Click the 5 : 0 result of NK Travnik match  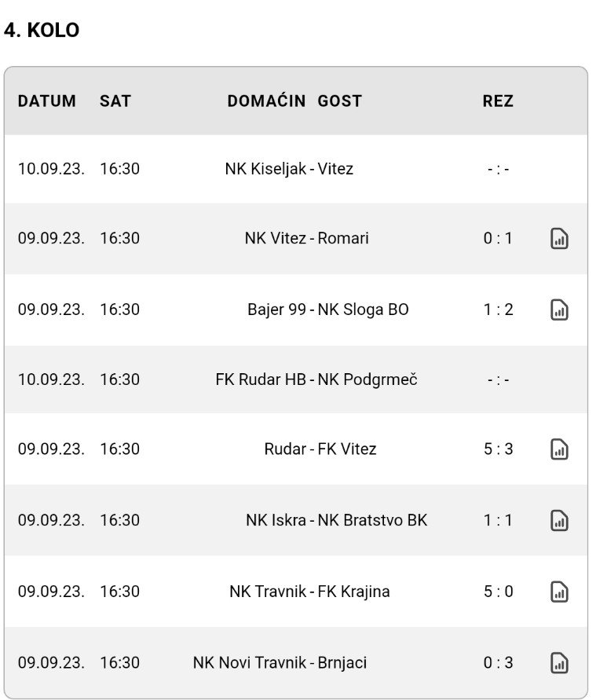(499, 592)
